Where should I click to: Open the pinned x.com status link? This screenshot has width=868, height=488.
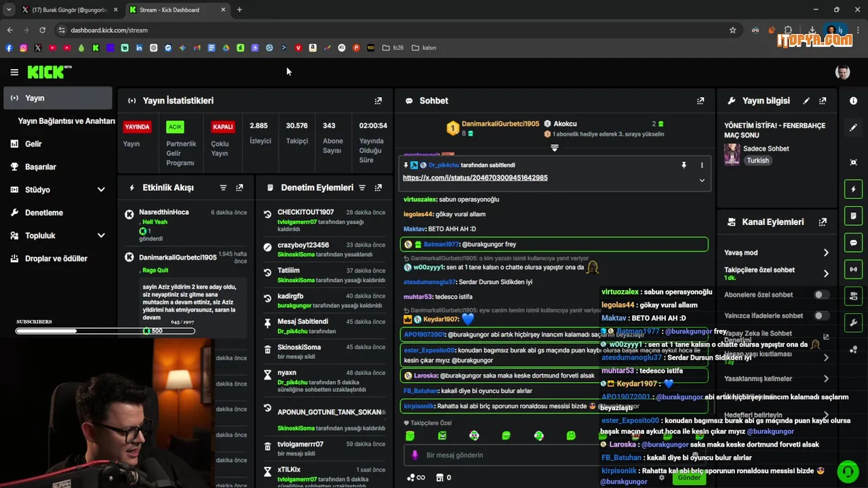[x=475, y=178]
